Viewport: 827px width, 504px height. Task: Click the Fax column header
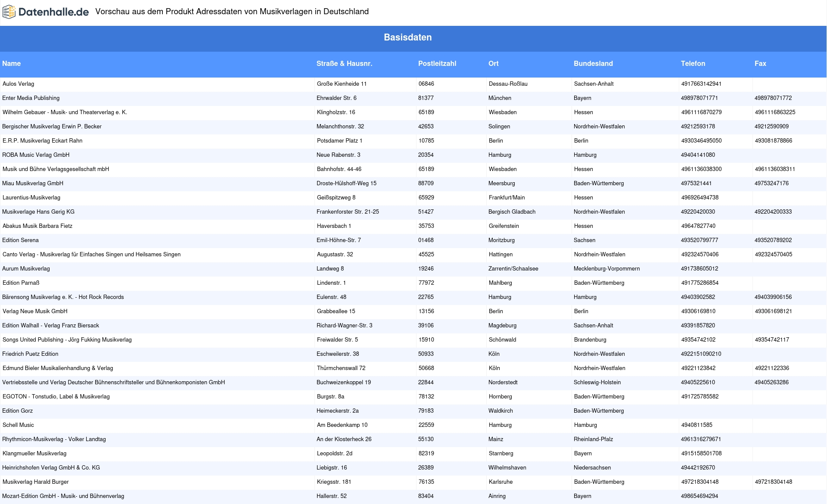click(760, 63)
